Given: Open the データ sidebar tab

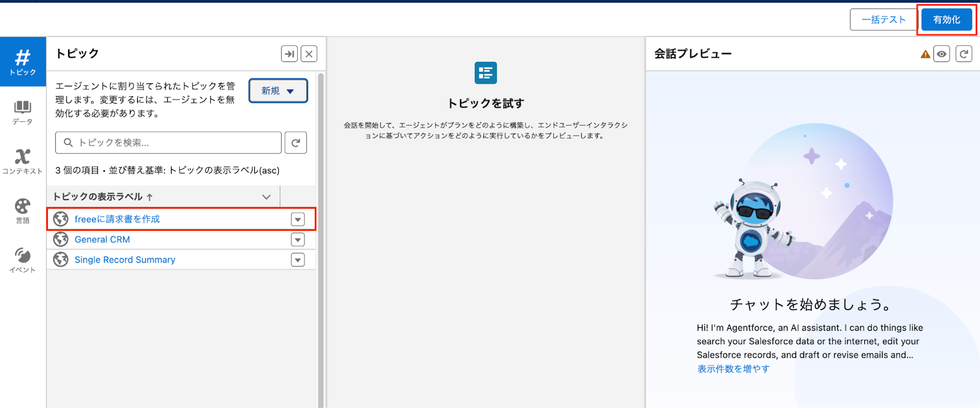Looking at the screenshot, I should [x=23, y=112].
